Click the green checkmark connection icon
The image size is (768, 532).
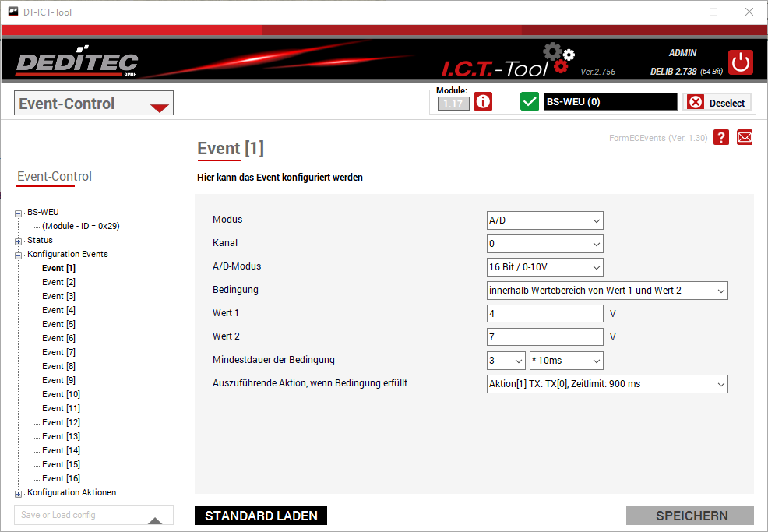tap(530, 102)
